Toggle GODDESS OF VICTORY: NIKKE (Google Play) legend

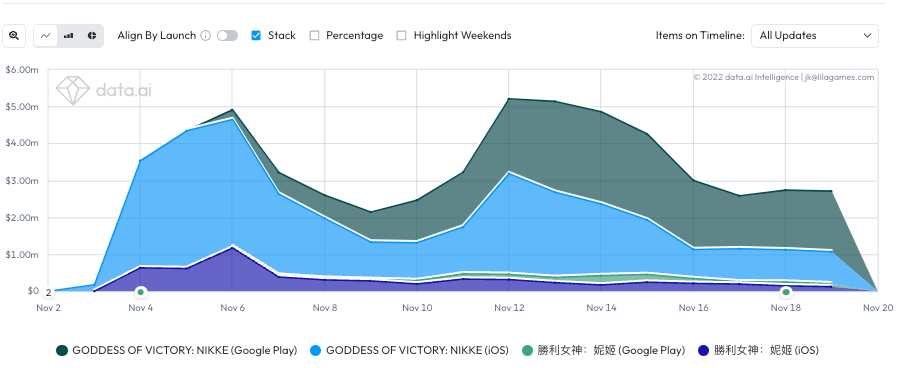[x=177, y=350]
